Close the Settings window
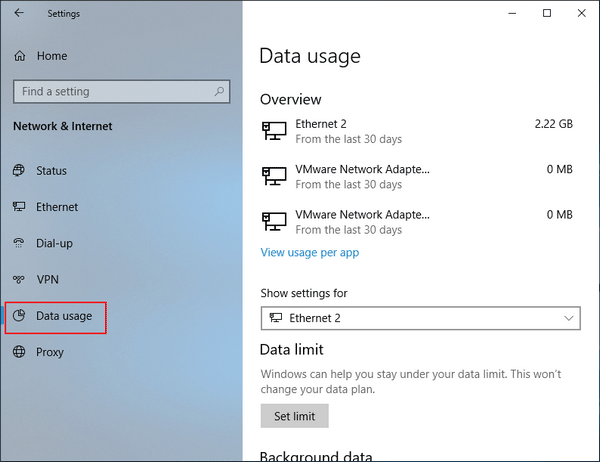This screenshot has width=600, height=462. click(582, 13)
